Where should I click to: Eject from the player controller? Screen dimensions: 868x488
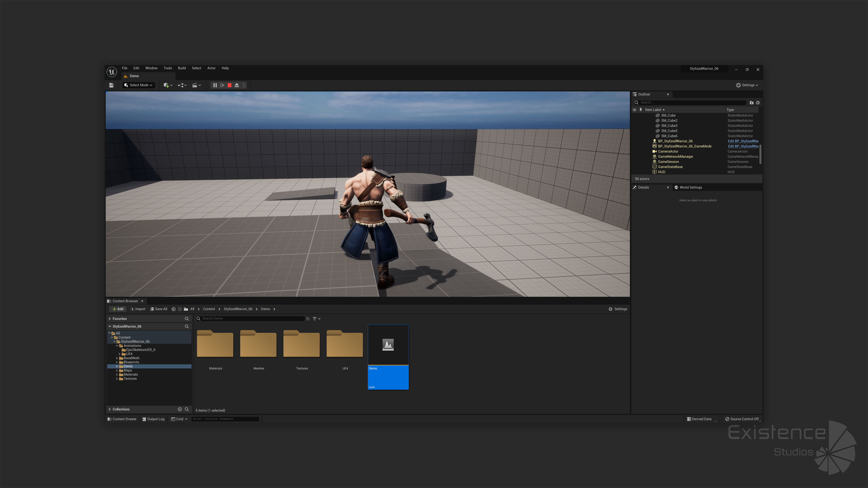(x=237, y=85)
